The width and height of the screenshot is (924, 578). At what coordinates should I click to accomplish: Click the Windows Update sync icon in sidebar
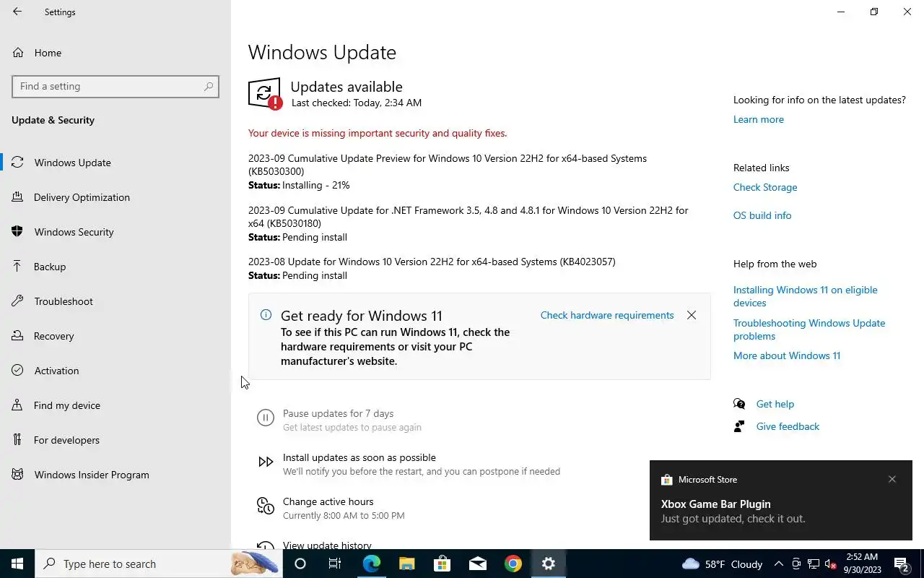click(x=17, y=162)
